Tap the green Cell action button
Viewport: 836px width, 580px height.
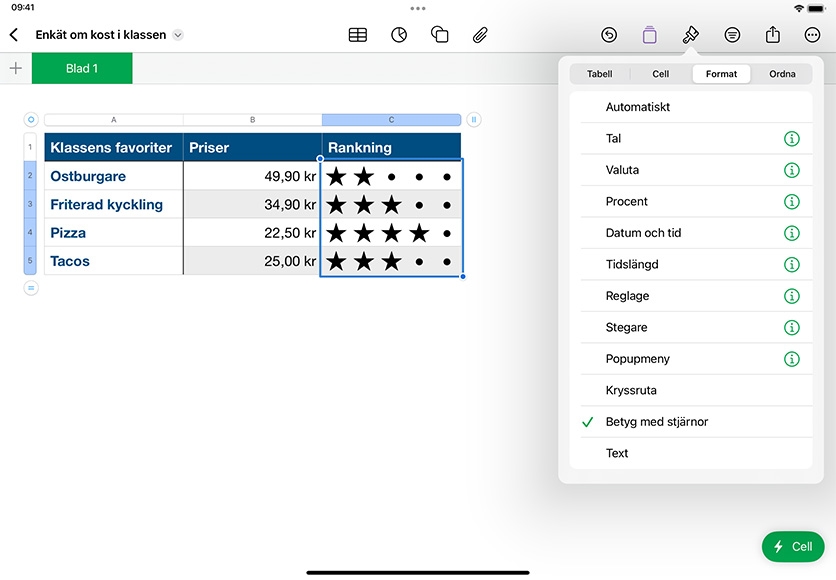793,546
